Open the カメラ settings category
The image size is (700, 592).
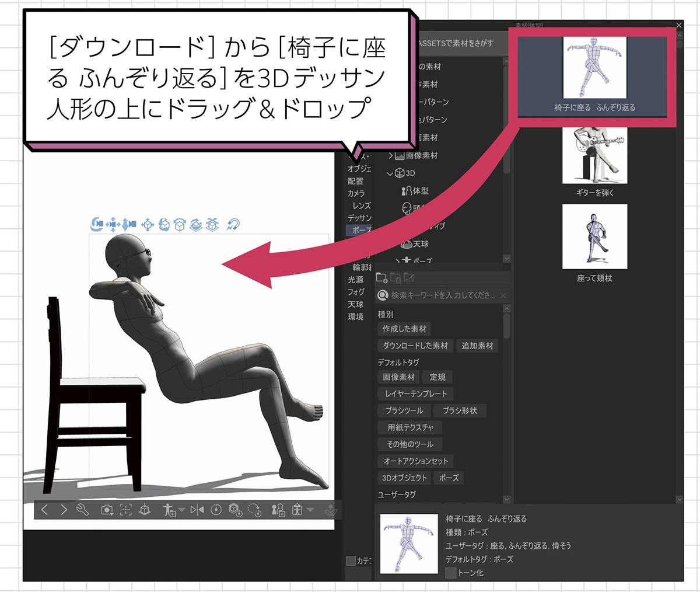pos(356,193)
